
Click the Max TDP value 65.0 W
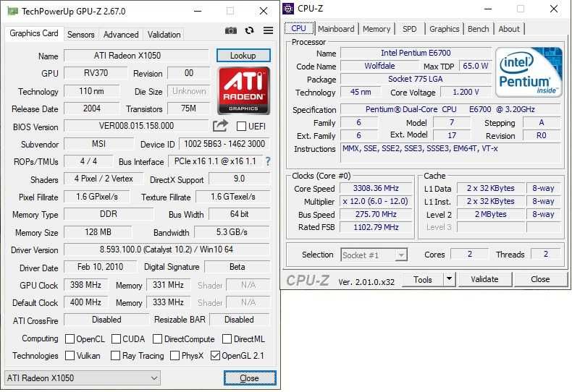[x=475, y=66]
